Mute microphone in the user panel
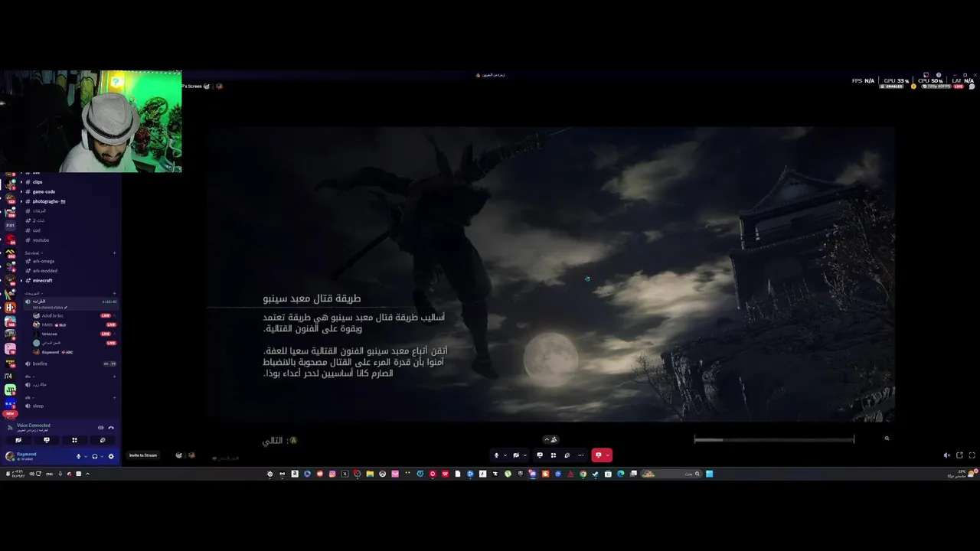Viewport: 980px width, 551px height. pyautogui.click(x=78, y=456)
